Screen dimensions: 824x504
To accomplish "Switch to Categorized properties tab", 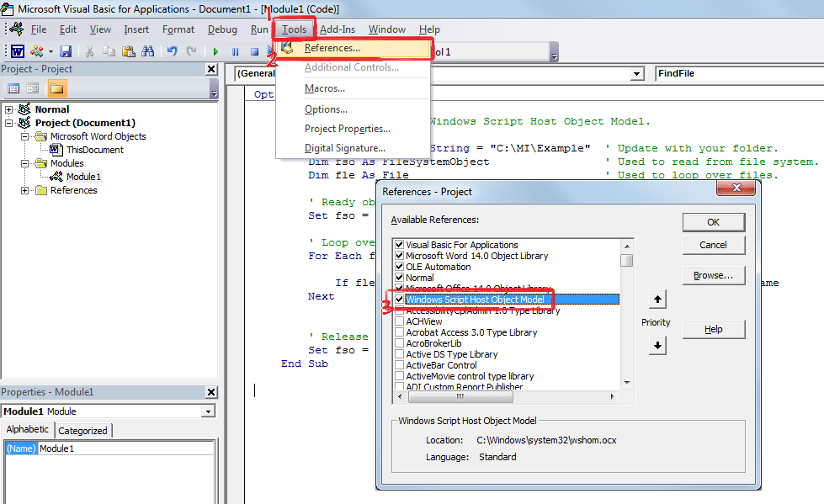I will point(82,431).
